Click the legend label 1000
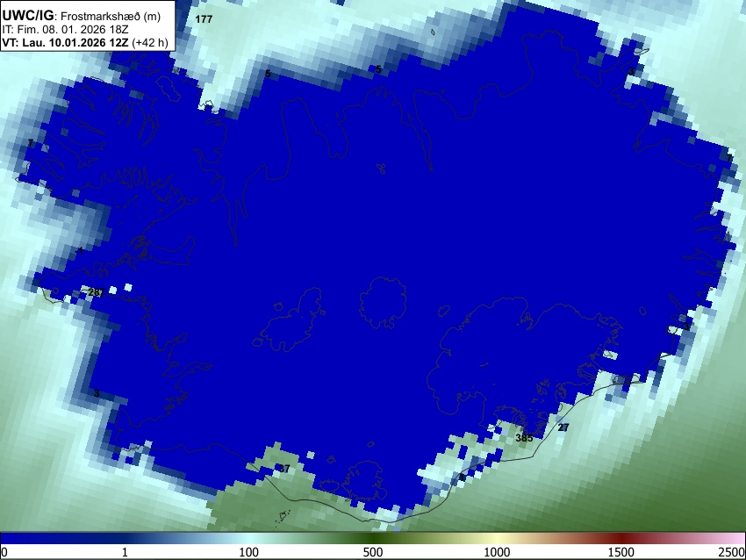Image resolution: width=746 pixels, height=560 pixels. tap(497, 552)
